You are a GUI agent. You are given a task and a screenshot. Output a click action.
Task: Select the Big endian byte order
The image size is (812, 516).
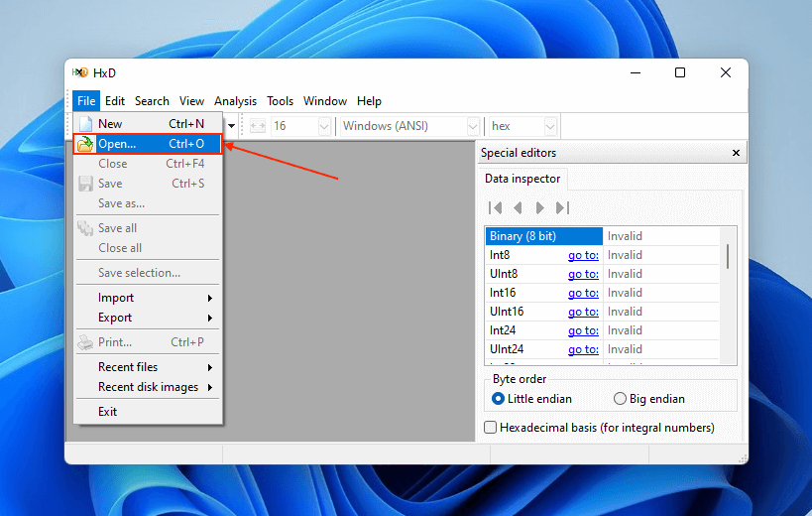[x=621, y=399]
